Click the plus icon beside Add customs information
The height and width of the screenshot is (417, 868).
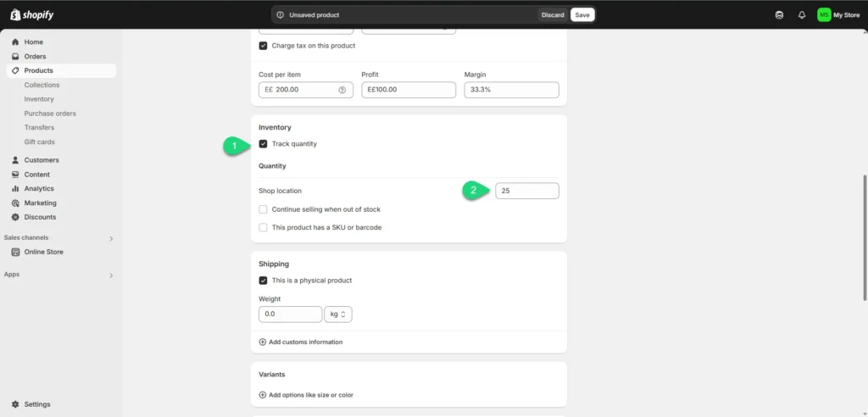click(x=263, y=342)
